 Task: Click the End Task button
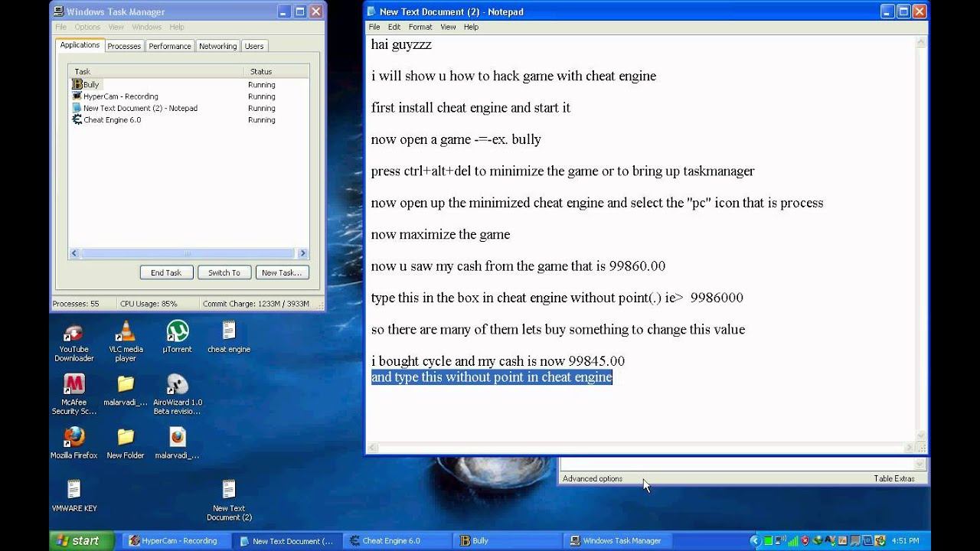click(166, 272)
